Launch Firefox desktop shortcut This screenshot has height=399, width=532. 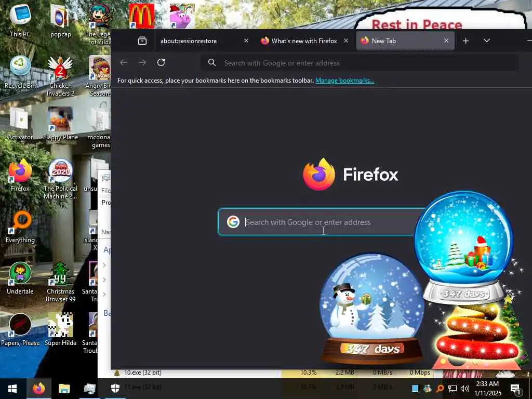(20, 175)
